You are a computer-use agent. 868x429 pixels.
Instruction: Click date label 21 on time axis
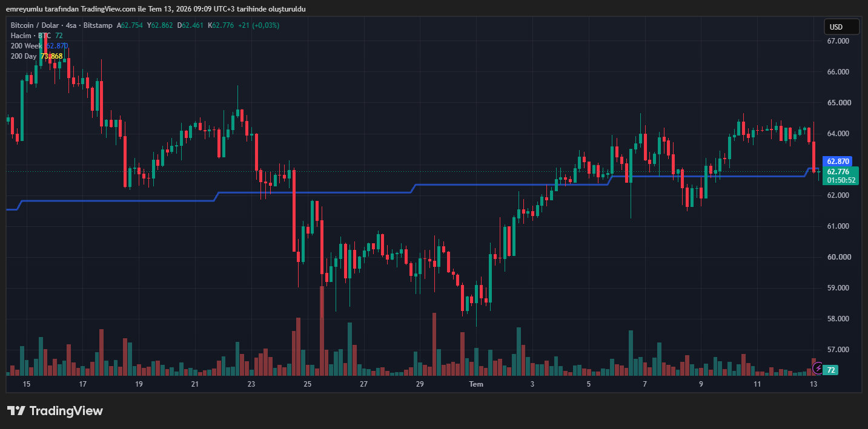coord(195,384)
